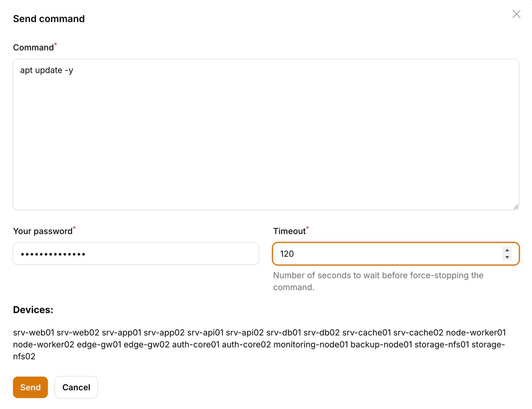Click the monitoring-node01 device name
This screenshot has height=409, width=532.
pos(310,344)
